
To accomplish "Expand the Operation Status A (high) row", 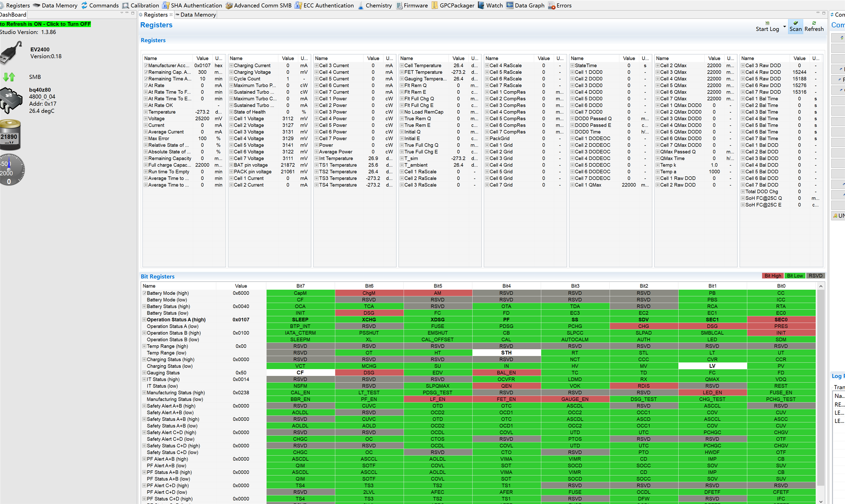I will [x=144, y=320].
